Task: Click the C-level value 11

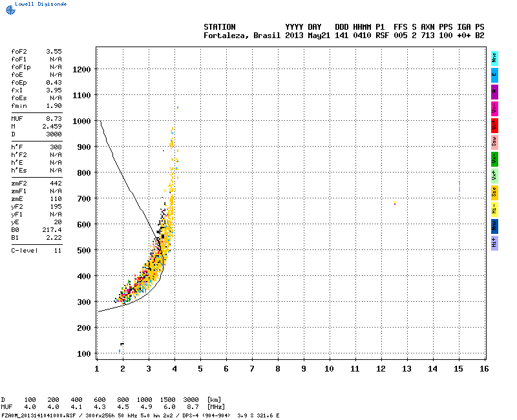Action: [58, 251]
